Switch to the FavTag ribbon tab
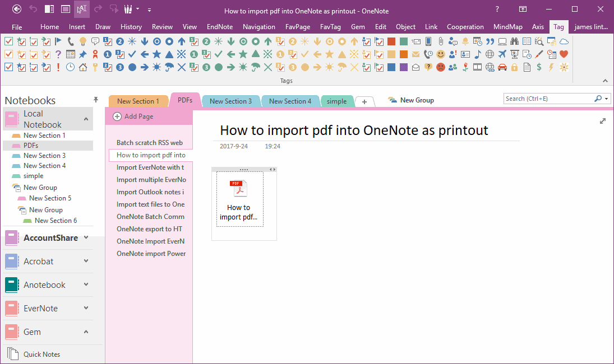 (x=330, y=27)
